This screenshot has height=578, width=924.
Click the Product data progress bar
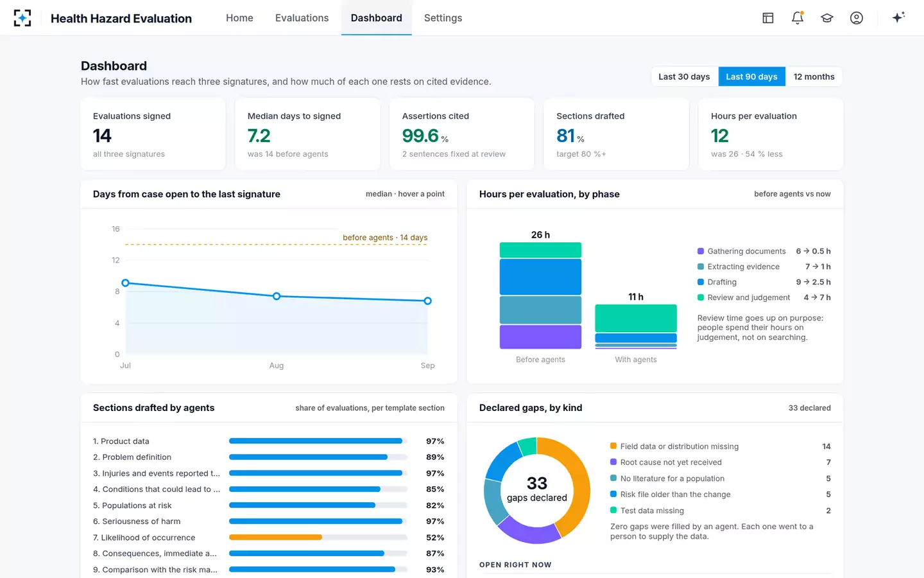pyautogui.click(x=318, y=441)
